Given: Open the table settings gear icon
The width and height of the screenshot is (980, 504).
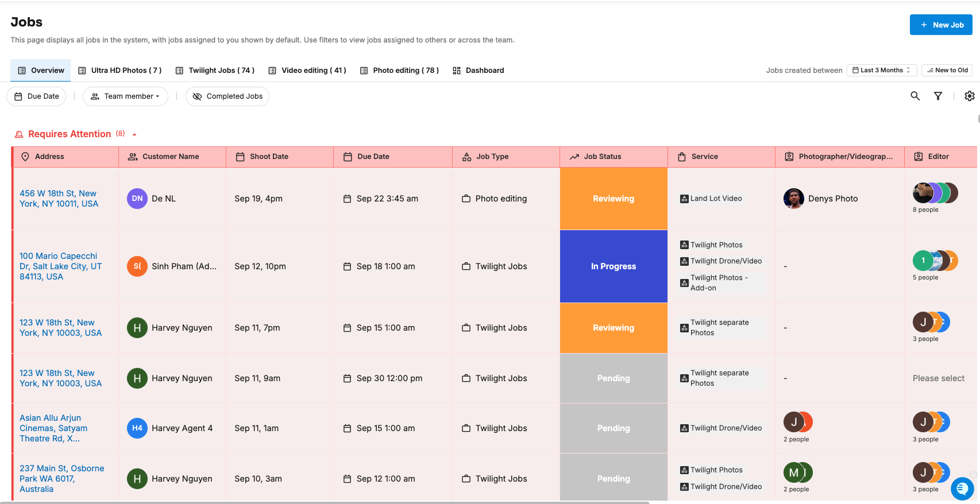Looking at the screenshot, I should pyautogui.click(x=970, y=96).
